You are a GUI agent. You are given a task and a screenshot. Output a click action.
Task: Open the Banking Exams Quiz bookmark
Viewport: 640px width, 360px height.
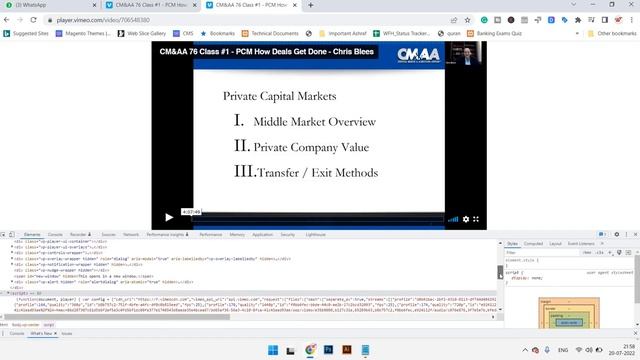pos(494,33)
